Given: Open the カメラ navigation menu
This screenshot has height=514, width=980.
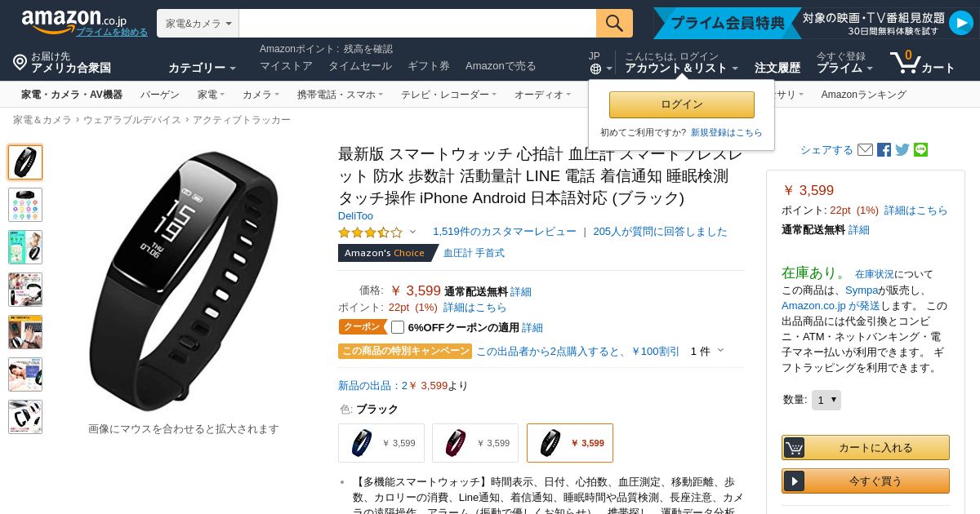Looking at the screenshot, I should (x=261, y=95).
